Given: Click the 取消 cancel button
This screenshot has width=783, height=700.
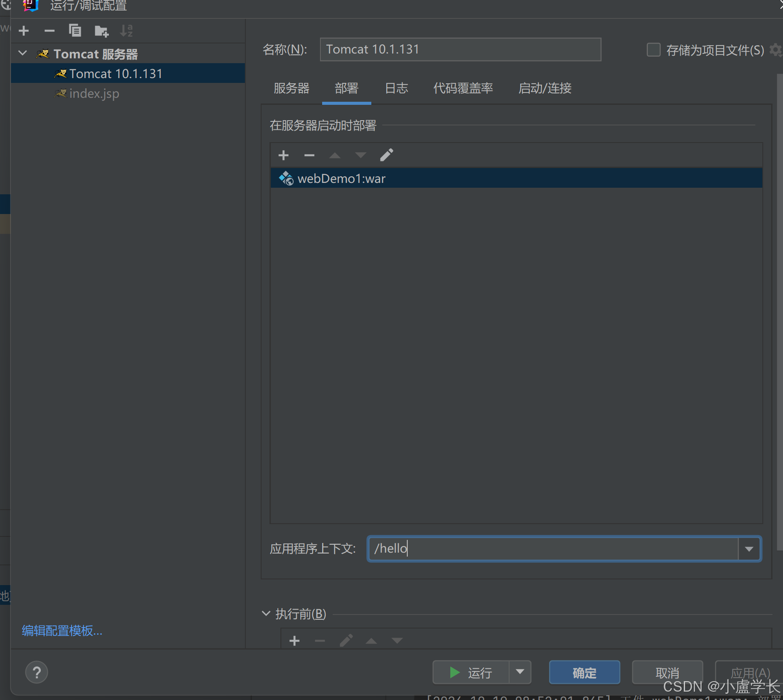Looking at the screenshot, I should point(668,672).
